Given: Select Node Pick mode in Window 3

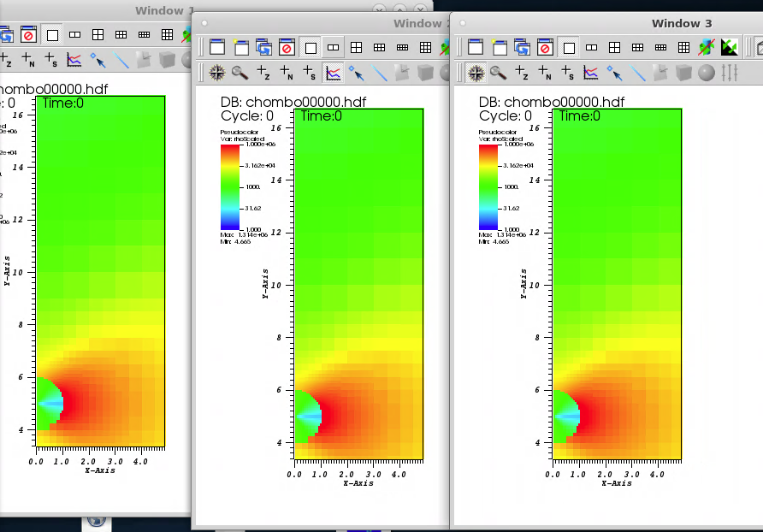Looking at the screenshot, I should coord(545,73).
